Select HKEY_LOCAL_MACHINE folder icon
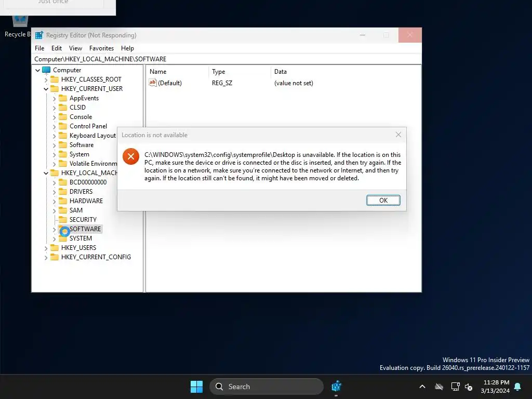Image resolution: width=532 pixels, height=399 pixels. coord(54,172)
